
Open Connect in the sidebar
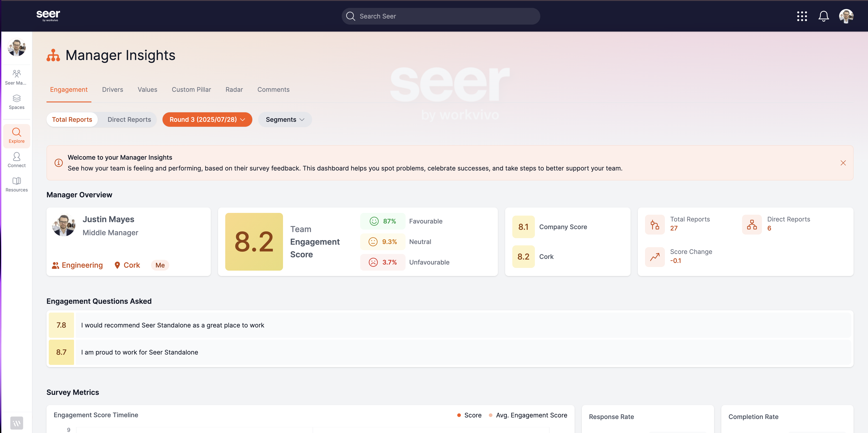point(16,160)
